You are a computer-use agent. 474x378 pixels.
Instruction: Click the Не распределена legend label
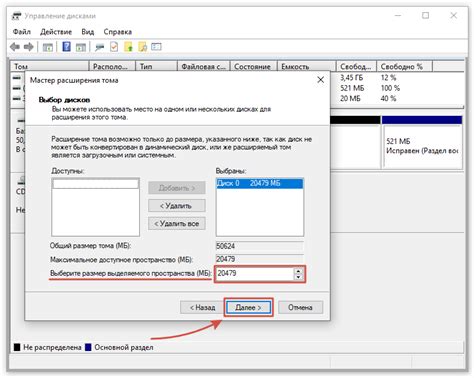(x=52, y=347)
